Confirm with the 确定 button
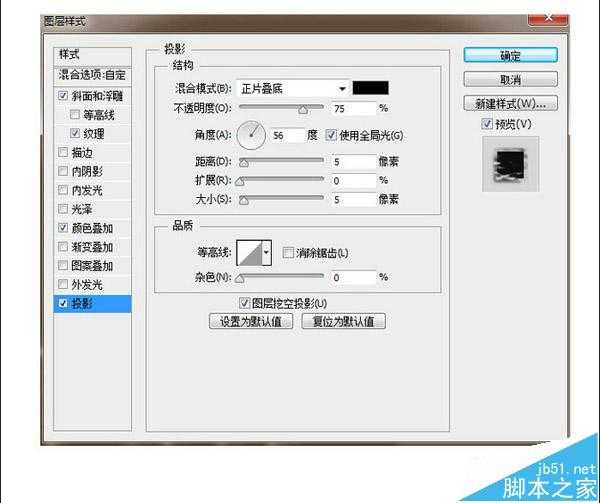This screenshot has width=600, height=503. coord(510,55)
